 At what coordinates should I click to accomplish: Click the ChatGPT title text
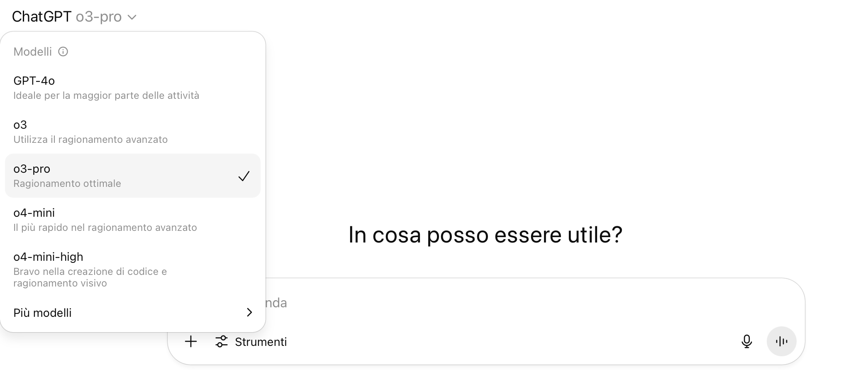[x=41, y=17]
